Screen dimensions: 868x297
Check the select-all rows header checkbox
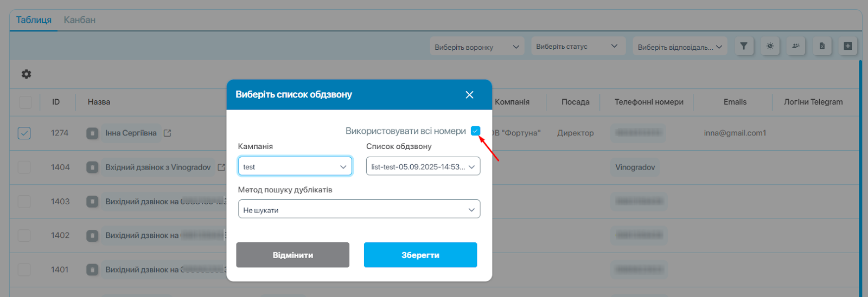coord(25,102)
